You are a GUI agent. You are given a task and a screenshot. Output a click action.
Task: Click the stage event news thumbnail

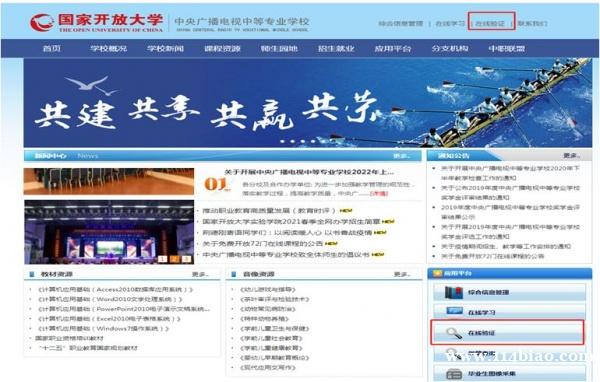(x=109, y=232)
